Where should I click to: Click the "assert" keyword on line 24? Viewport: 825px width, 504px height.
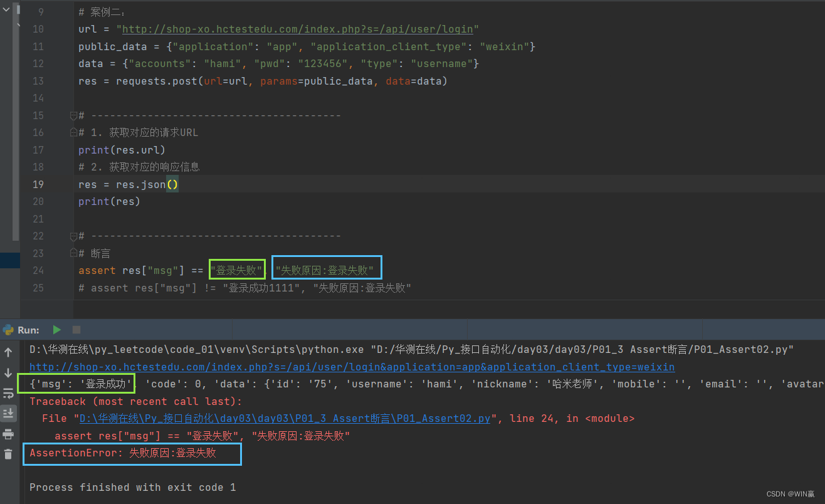pos(97,270)
